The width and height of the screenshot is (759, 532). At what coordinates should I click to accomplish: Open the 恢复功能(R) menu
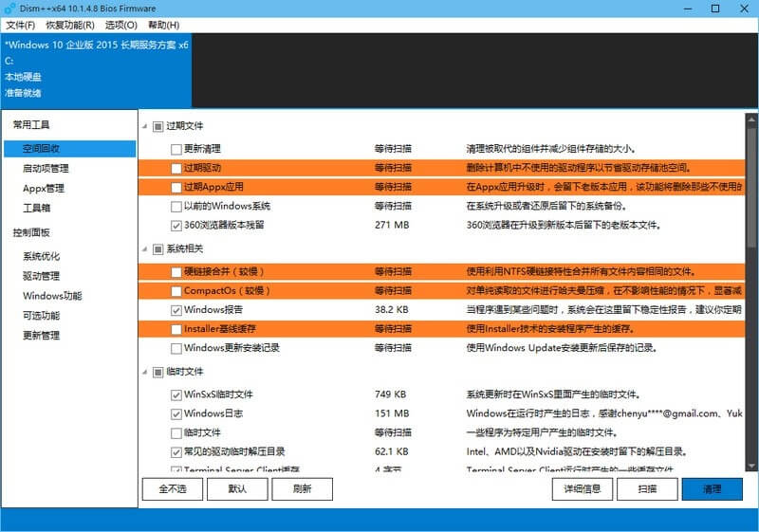tap(70, 25)
